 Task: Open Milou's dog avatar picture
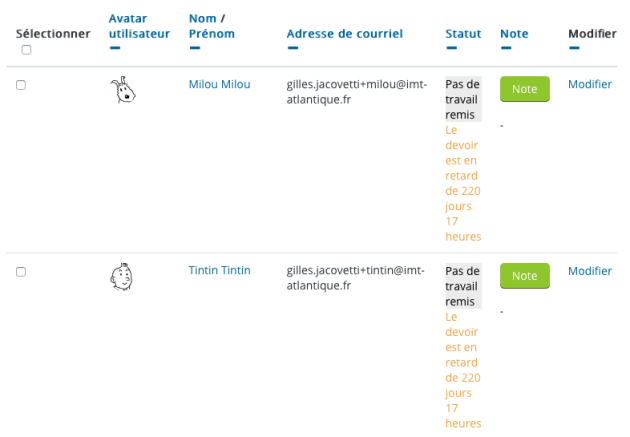[123, 90]
